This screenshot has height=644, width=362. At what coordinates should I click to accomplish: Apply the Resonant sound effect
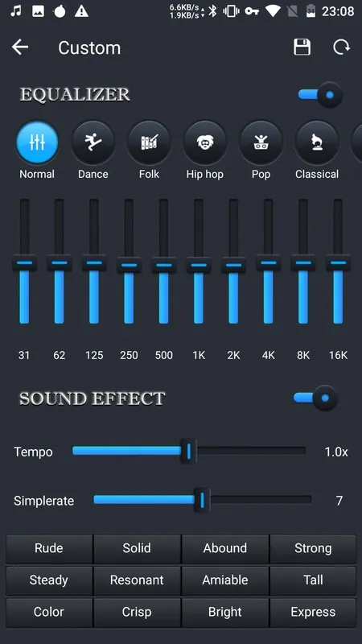[x=137, y=580]
